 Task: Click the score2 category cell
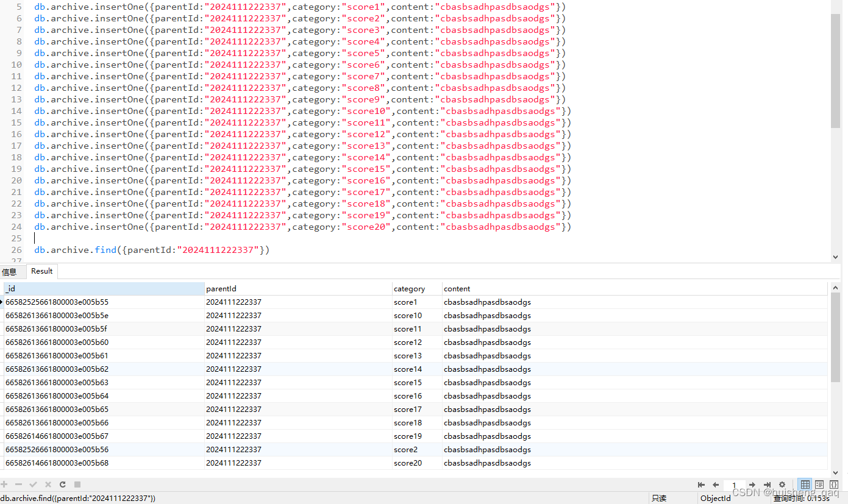coord(417,450)
